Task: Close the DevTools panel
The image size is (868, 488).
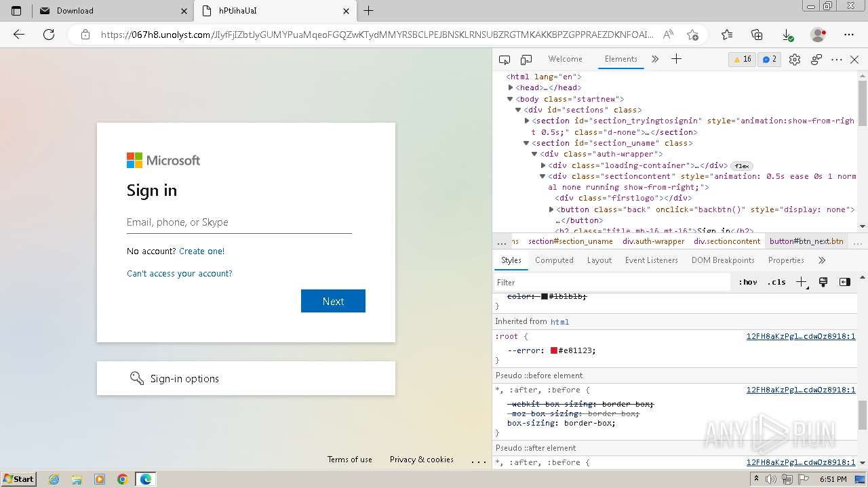Action: [854, 60]
